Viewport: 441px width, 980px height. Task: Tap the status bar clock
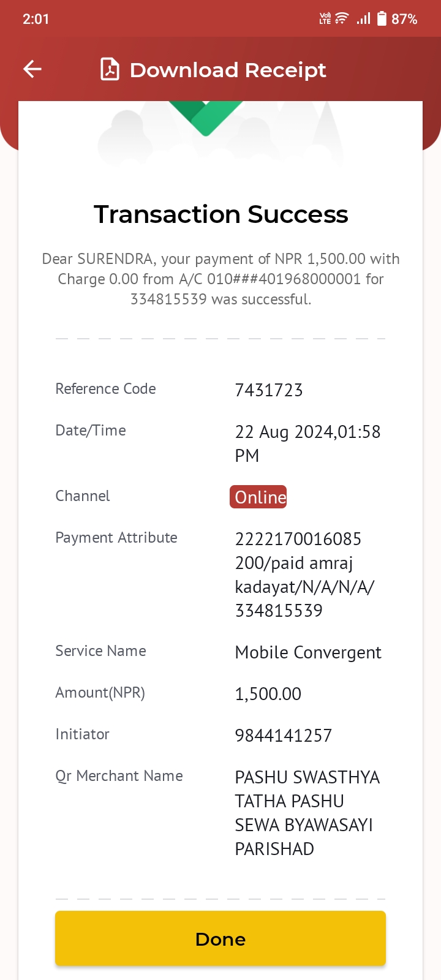[36, 19]
